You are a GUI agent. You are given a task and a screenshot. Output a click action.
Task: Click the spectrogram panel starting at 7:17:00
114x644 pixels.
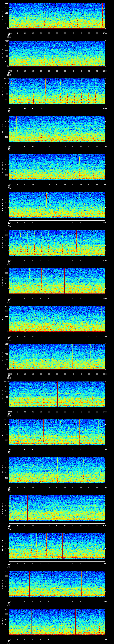(57, 53)
